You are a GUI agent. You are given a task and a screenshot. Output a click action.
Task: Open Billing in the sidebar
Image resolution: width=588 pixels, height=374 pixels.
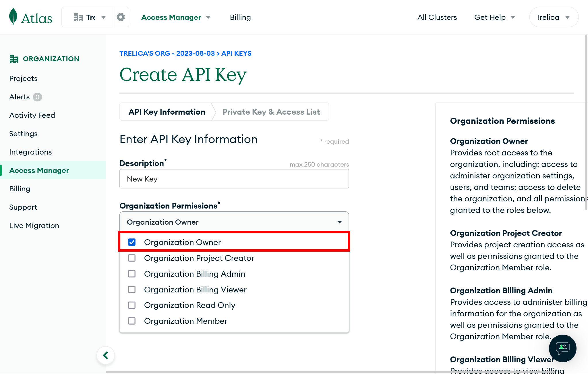(20, 189)
